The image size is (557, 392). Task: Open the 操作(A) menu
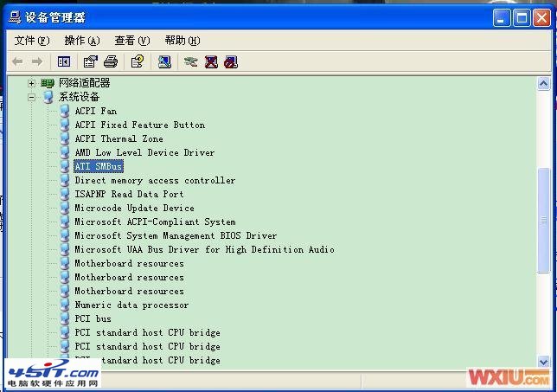coord(82,41)
